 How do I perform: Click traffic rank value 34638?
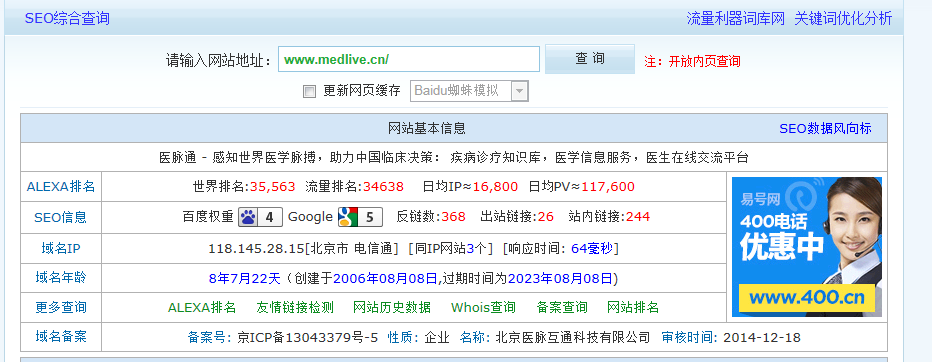pos(383,187)
